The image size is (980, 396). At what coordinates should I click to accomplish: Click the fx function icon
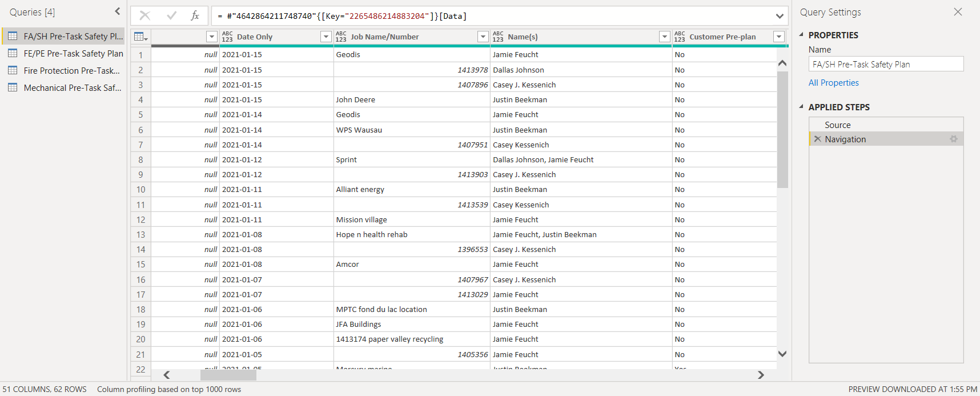195,15
